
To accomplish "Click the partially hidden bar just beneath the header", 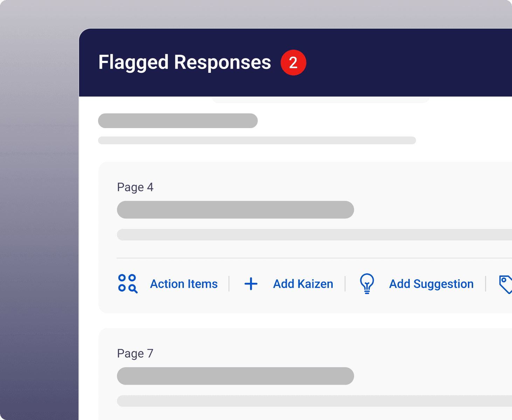I will pyautogui.click(x=320, y=100).
